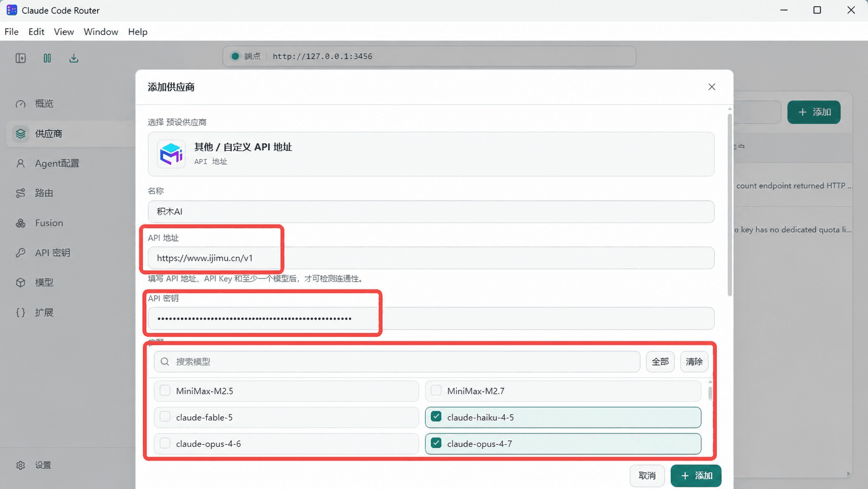The height and width of the screenshot is (489, 868).
Task: Open the Help menu
Action: [138, 32]
